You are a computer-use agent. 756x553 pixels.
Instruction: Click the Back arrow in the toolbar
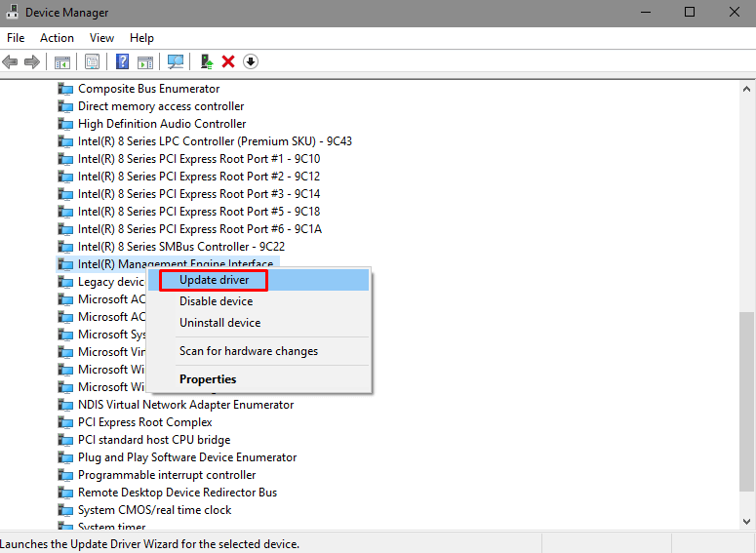[x=10, y=61]
